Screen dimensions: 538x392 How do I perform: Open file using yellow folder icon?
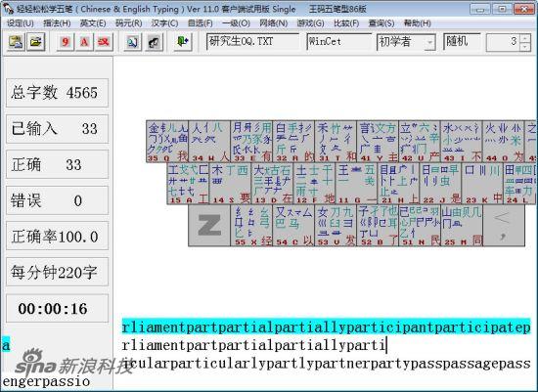[x=36, y=42]
